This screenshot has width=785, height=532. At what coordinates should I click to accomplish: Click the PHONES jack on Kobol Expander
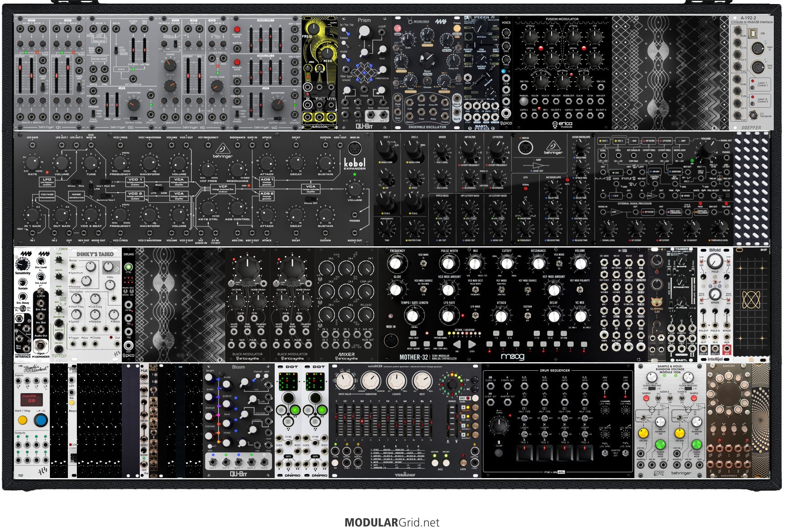tap(355, 215)
